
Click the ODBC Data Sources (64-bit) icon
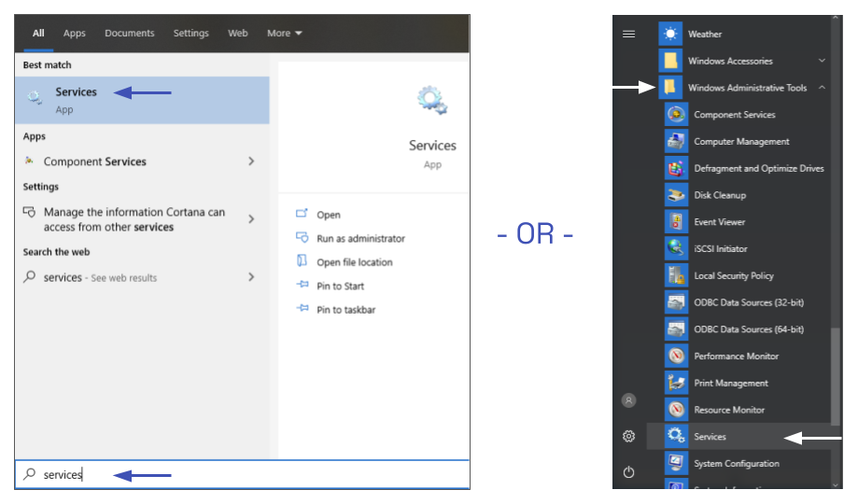676,329
